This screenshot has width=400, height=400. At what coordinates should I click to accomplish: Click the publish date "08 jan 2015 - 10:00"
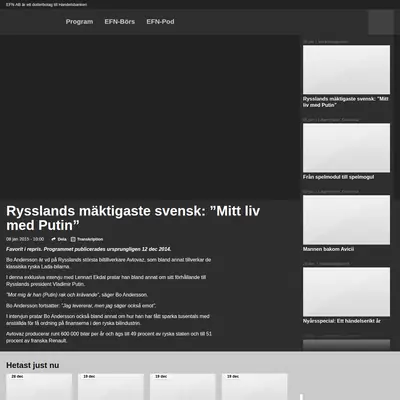25,239
